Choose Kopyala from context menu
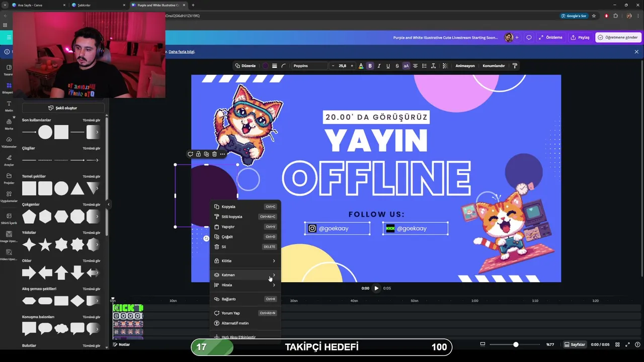Screen dimensions: 644x362 pos(245,207)
